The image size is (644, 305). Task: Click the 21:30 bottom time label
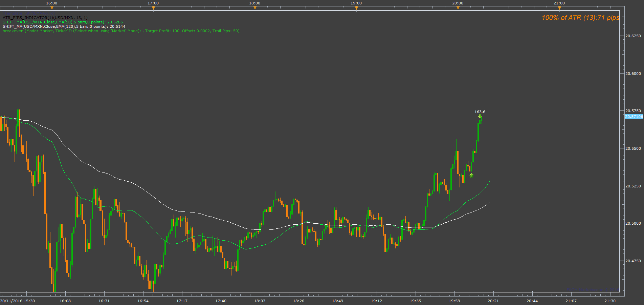[x=610, y=301]
